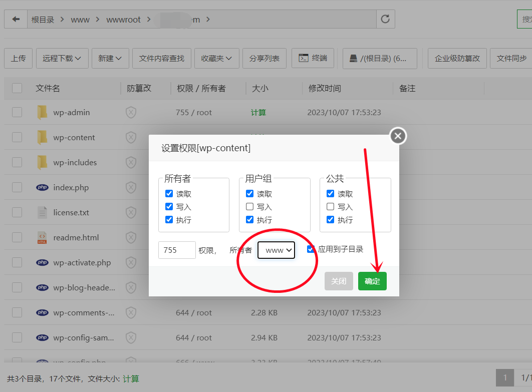Viewport: 532px width, 392px height.
Task: Uncheck owner execute (执行) permission
Action: coord(169,220)
